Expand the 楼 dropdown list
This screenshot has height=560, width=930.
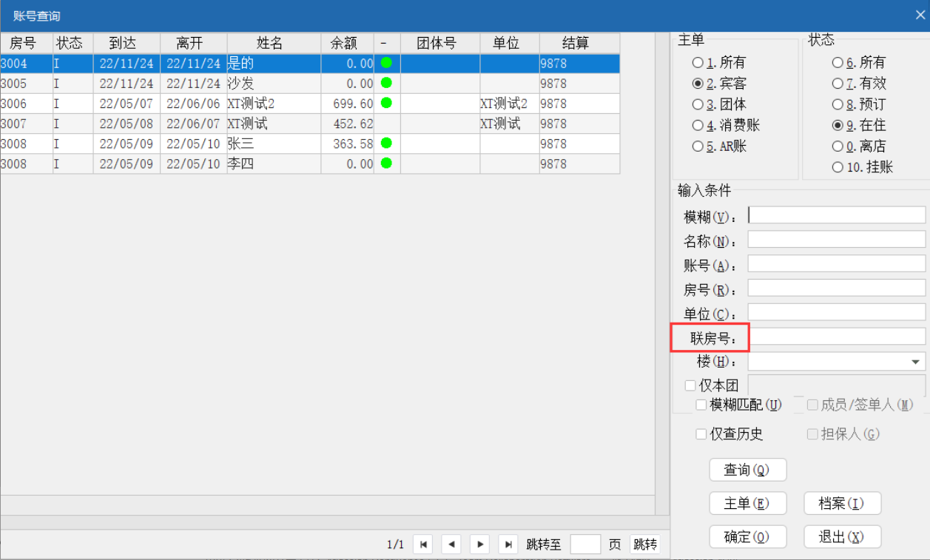click(x=915, y=362)
